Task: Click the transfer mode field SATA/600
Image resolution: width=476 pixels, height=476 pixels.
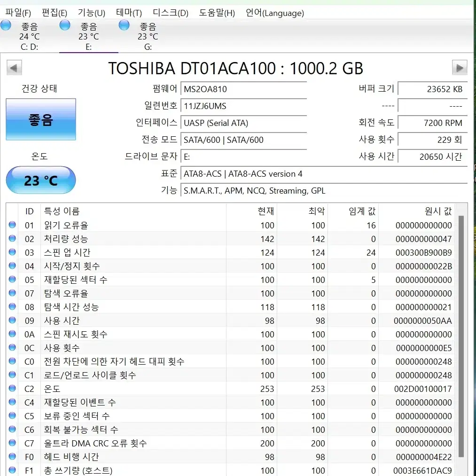Action: (x=243, y=140)
